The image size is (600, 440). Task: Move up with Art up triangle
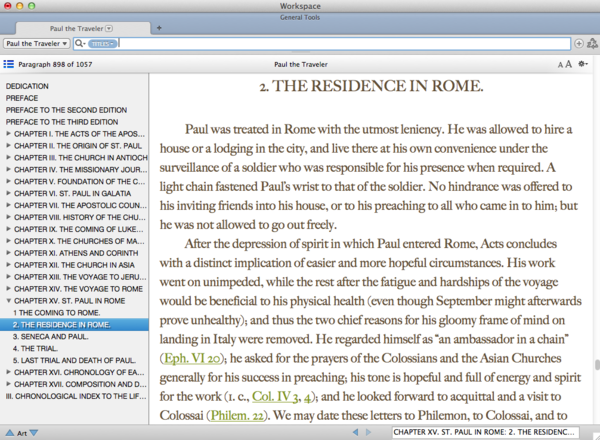pos(10,433)
